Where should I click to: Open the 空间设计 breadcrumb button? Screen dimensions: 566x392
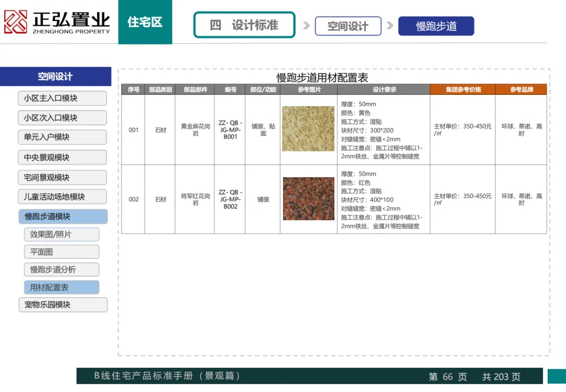[x=348, y=26]
